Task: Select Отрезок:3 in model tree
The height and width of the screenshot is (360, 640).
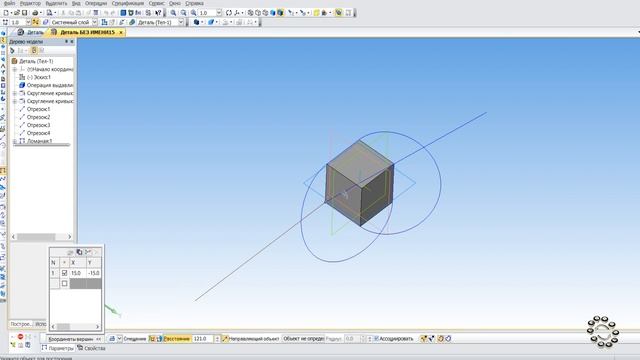Action: tap(38, 125)
